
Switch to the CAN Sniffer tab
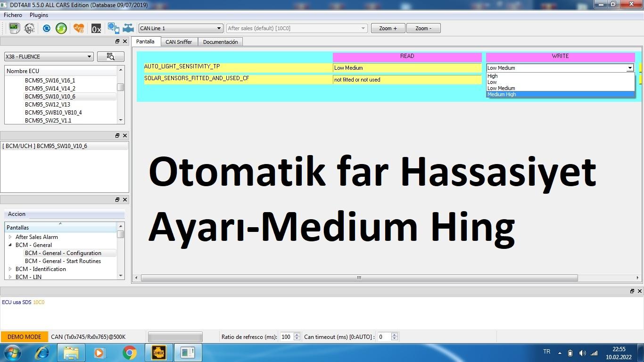(179, 42)
